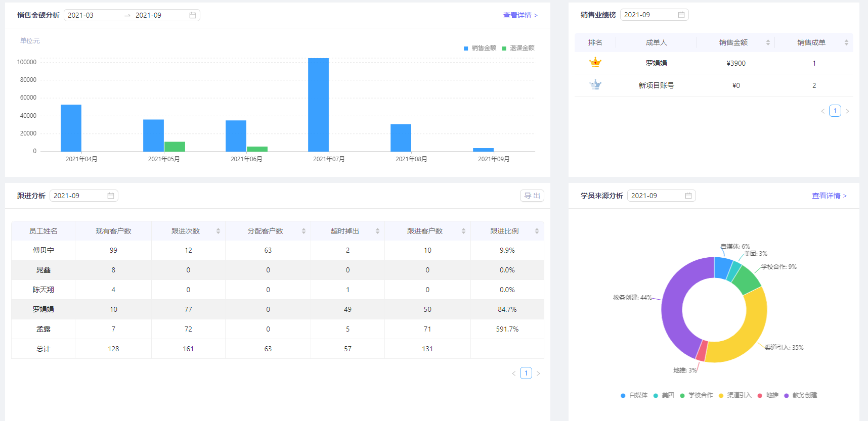
Task: Click calendar icon in sales leaderboard date picker
Action: coord(681,15)
